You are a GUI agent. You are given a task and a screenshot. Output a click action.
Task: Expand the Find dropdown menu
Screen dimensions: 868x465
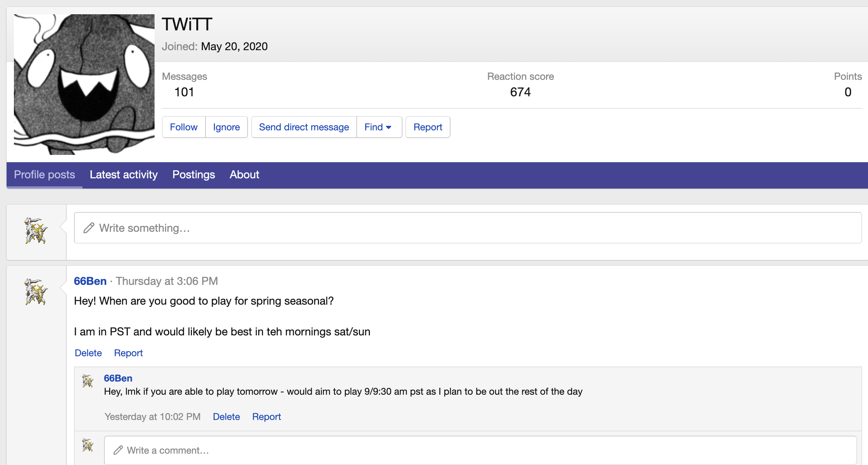click(x=379, y=127)
